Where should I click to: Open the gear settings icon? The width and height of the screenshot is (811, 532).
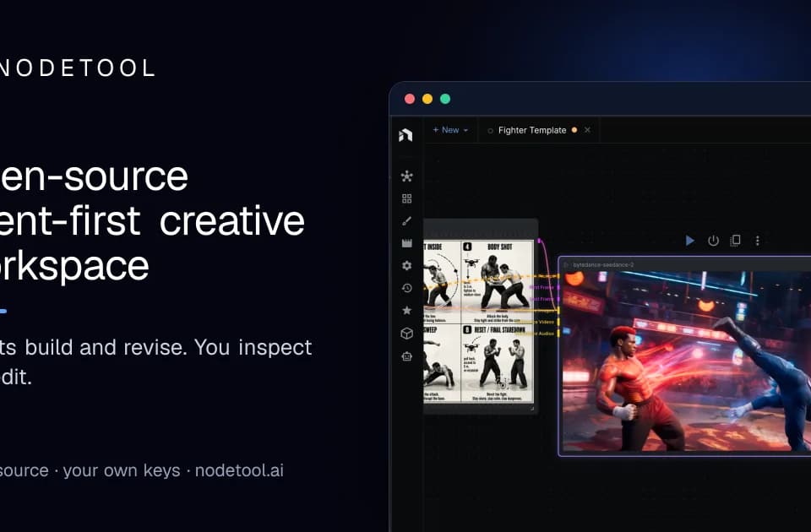(406, 266)
